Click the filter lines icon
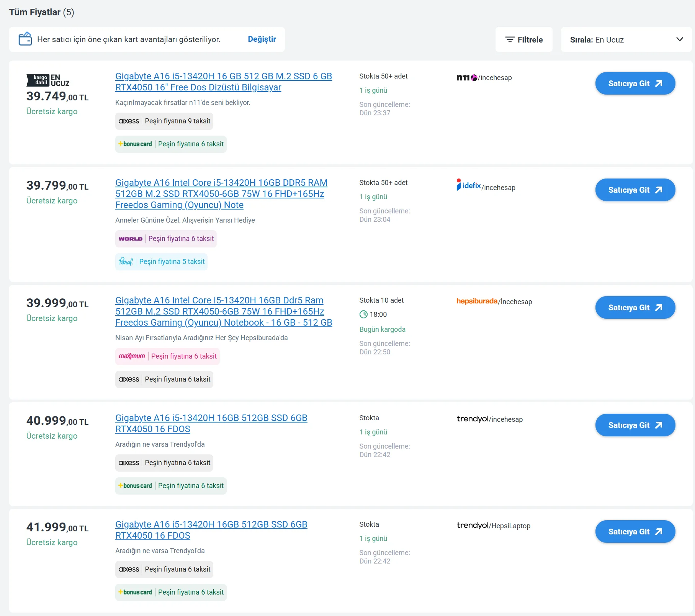 (x=510, y=39)
